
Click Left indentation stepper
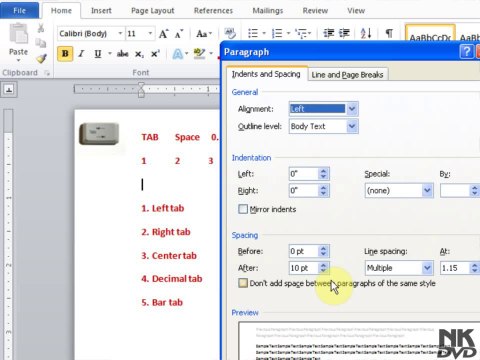click(x=323, y=174)
